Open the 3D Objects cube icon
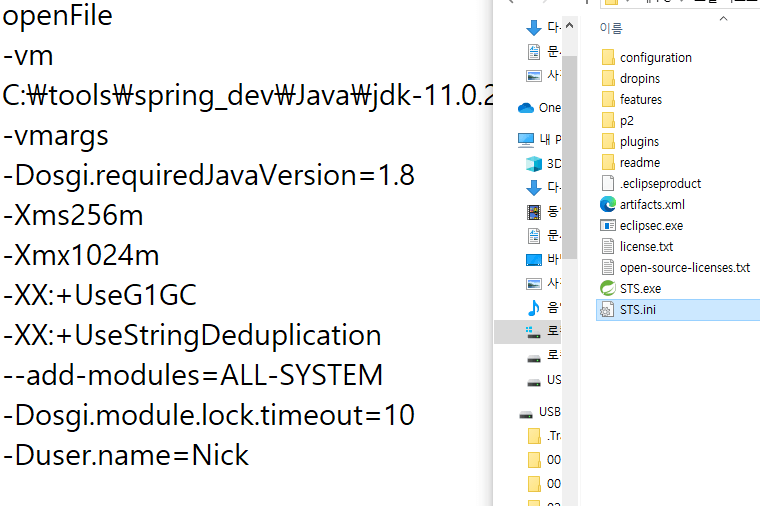This screenshot has height=506, width=760. click(x=534, y=164)
